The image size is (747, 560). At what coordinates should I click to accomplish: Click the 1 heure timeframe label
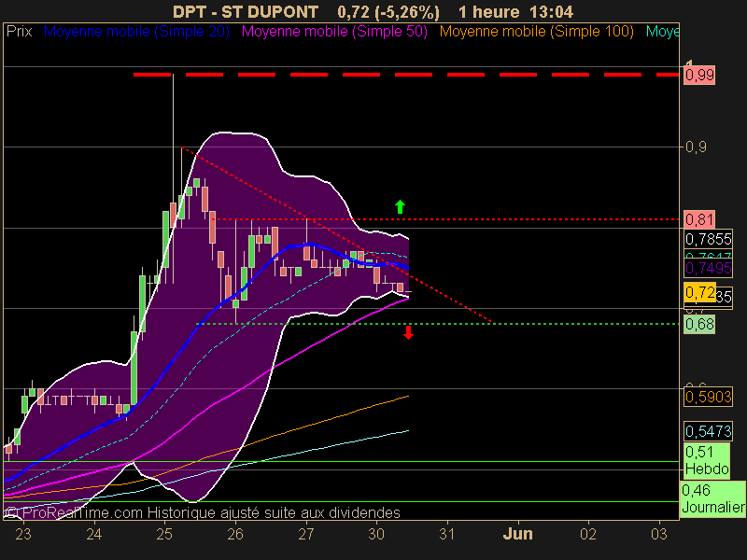tap(488, 11)
